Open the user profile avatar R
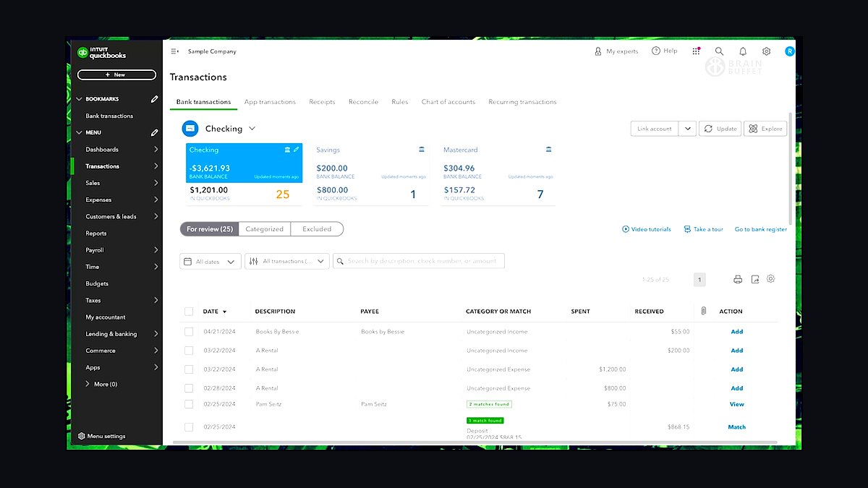Image resolution: width=868 pixels, height=488 pixels. 789,51
